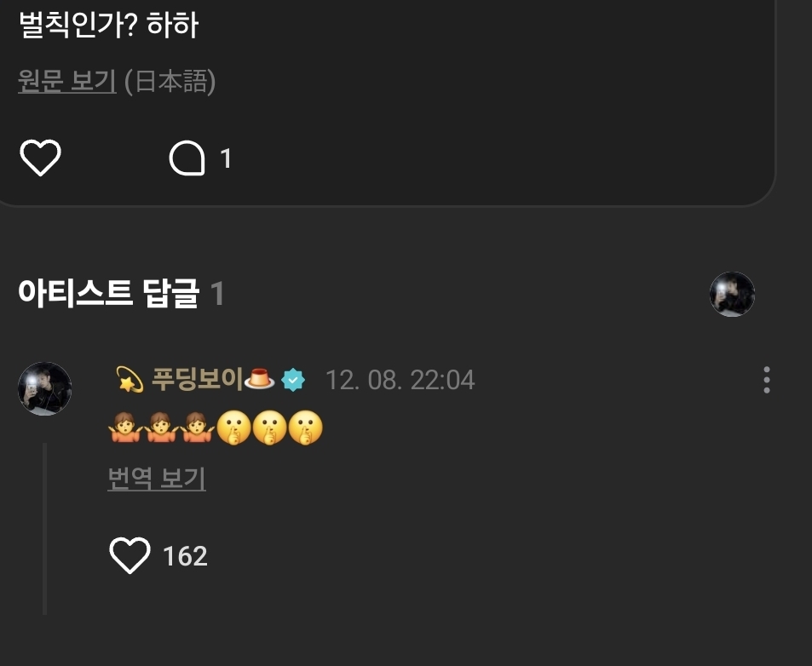The width and height of the screenshot is (812, 666).
Task: Open the artist avatar beside 아티스트 답글 header
Action: 732,294
